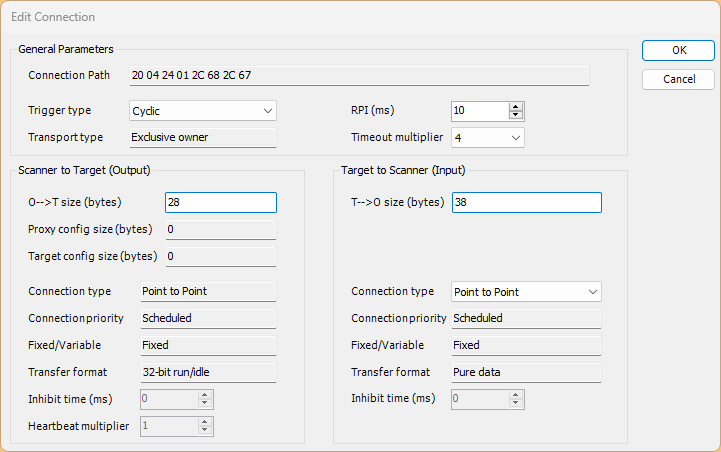Click the OK button
Viewport: 721px width, 452px height.
click(x=678, y=50)
